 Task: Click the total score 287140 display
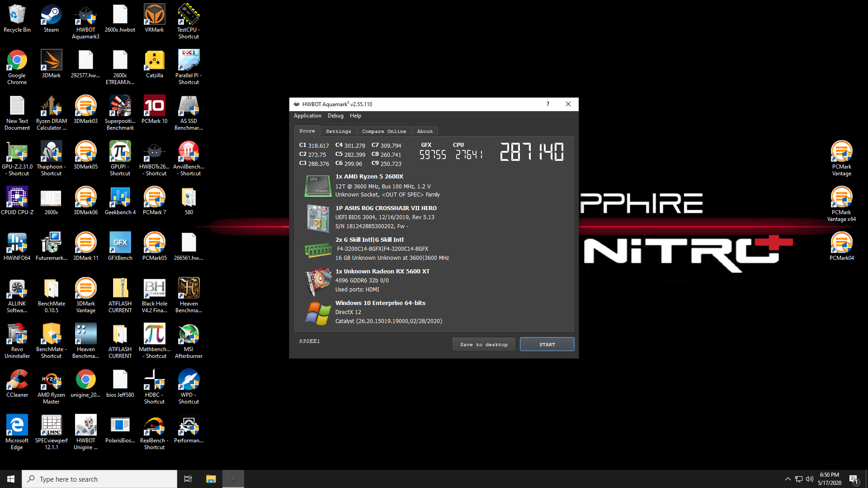[x=532, y=152]
